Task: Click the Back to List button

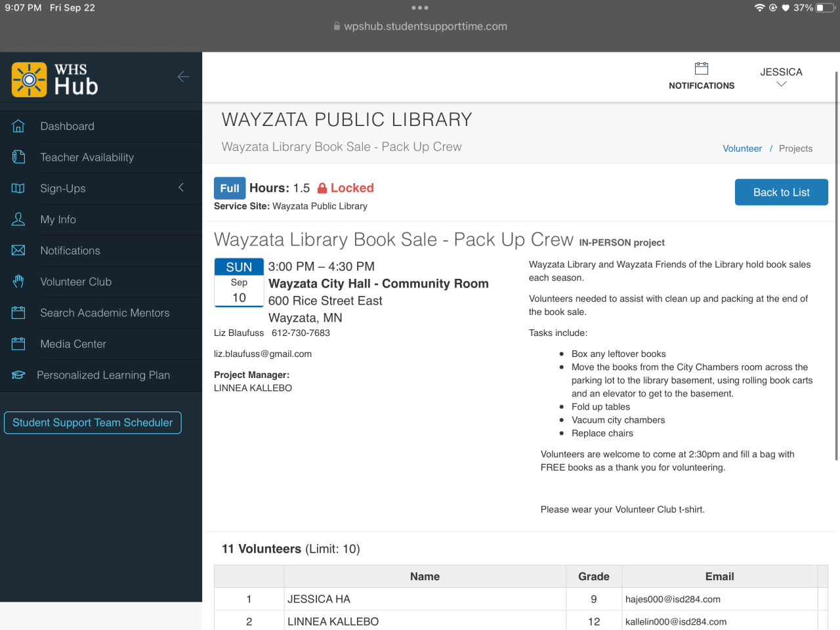Action: (782, 192)
